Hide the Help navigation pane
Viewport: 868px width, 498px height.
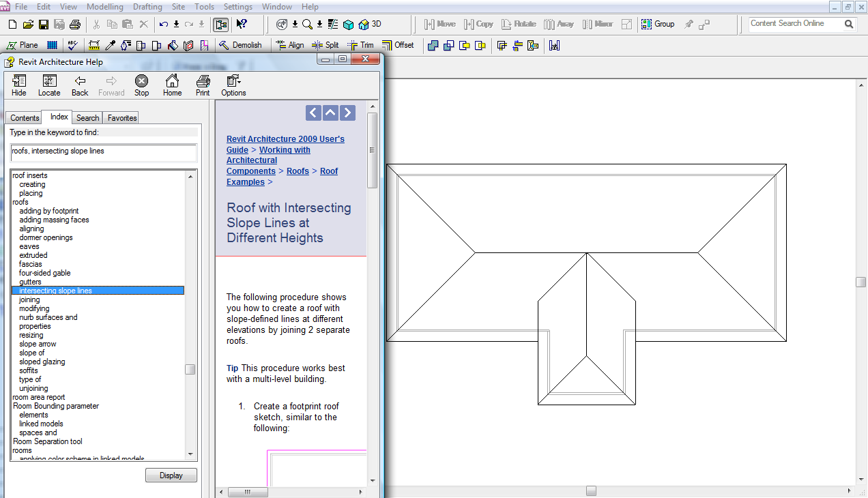pos(19,85)
